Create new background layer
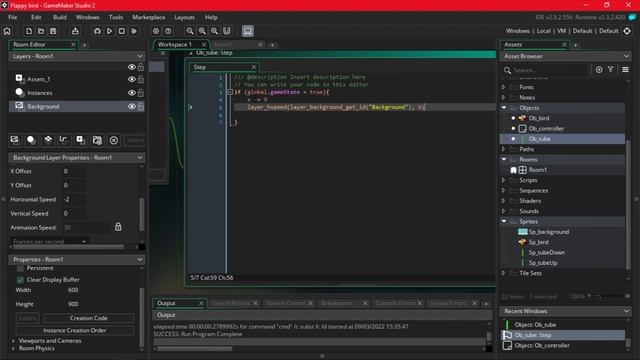 point(15,140)
